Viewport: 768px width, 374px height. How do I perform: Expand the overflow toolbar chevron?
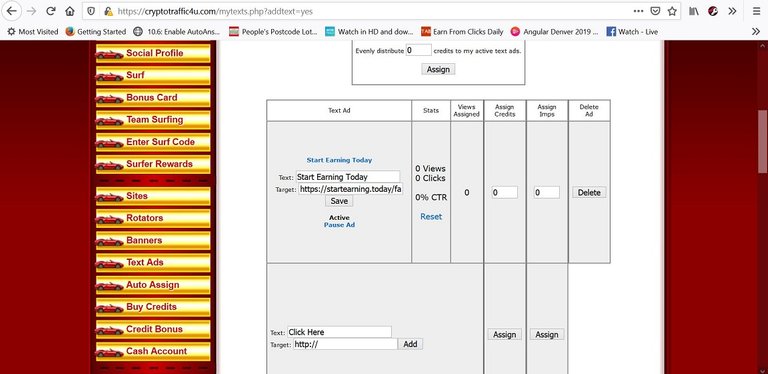(732, 11)
